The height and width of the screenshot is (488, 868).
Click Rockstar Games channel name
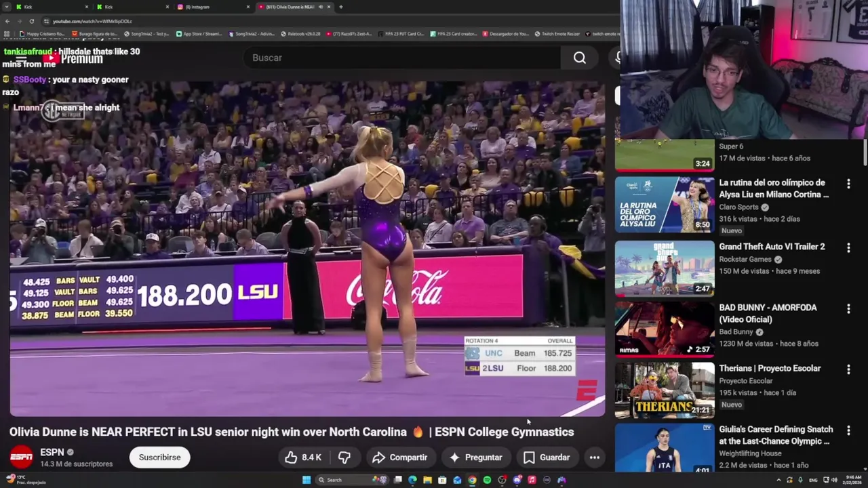click(x=745, y=260)
